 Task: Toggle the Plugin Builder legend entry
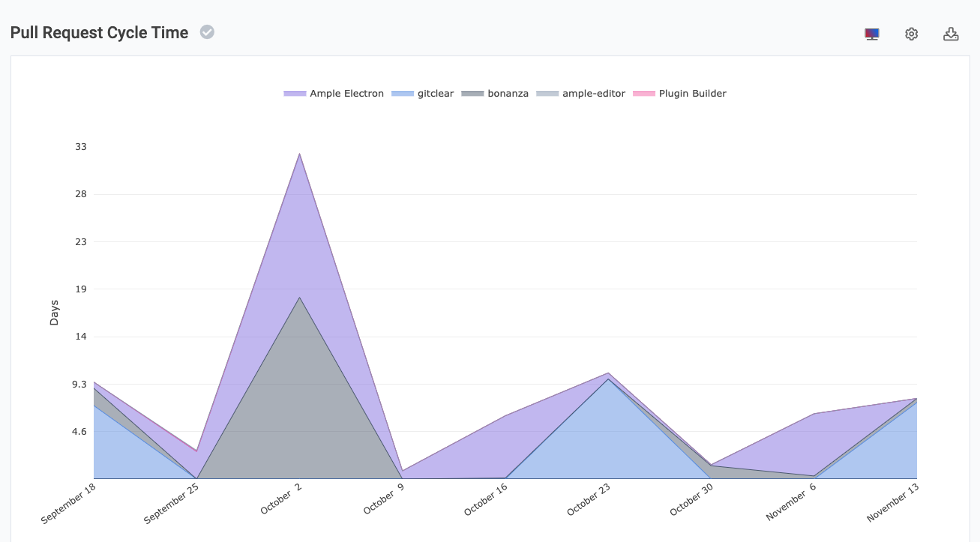coord(692,94)
